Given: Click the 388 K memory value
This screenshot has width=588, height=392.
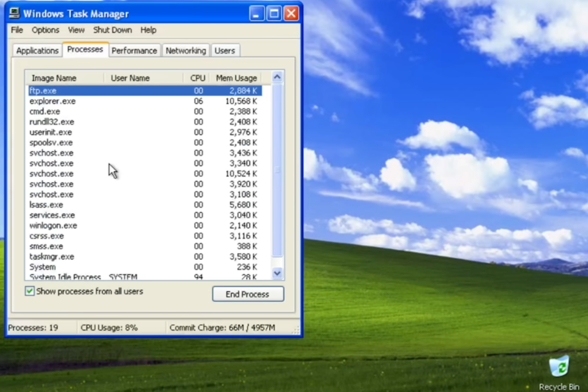Looking at the screenshot, I should [246, 246].
